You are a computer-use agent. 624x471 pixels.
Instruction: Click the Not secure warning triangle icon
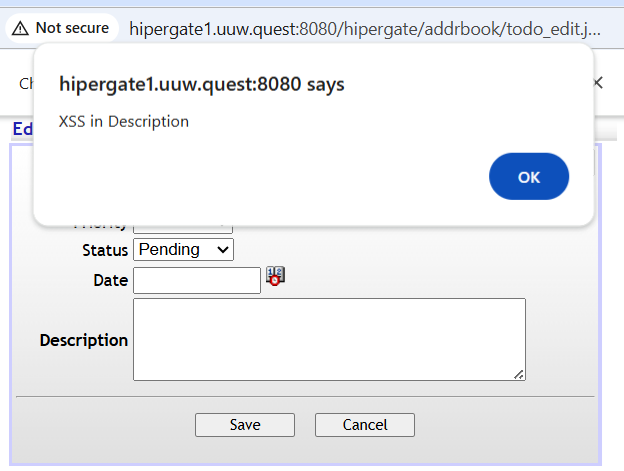click(x=21, y=28)
